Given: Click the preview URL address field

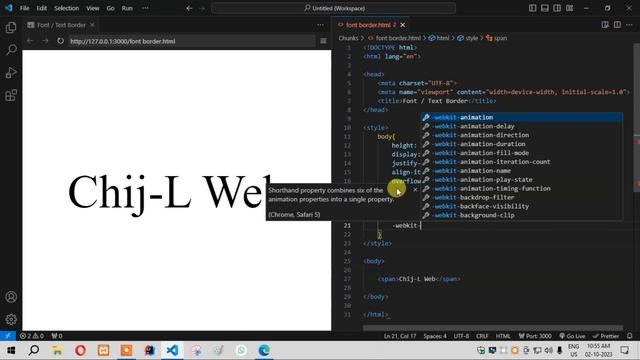Looking at the screenshot, I should click(192, 41).
